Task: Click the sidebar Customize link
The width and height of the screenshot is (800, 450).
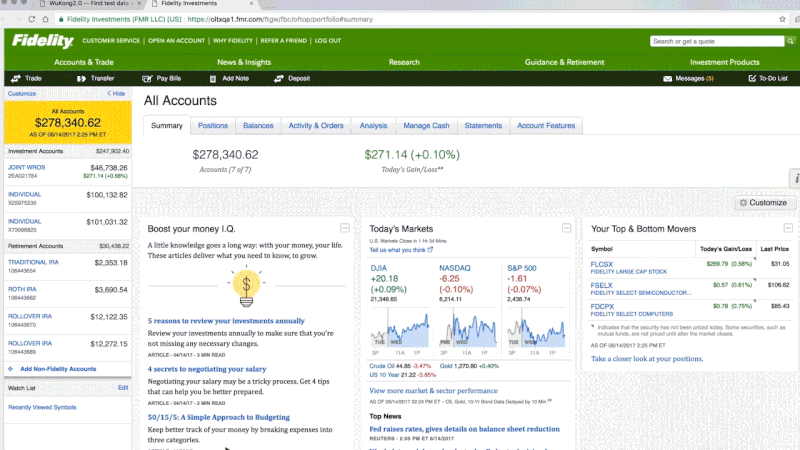Action: (22, 93)
